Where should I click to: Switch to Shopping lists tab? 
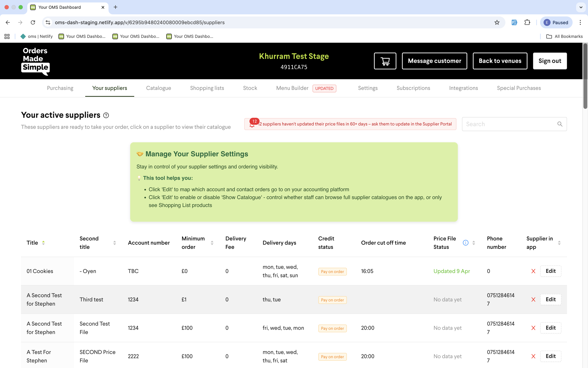click(x=207, y=88)
